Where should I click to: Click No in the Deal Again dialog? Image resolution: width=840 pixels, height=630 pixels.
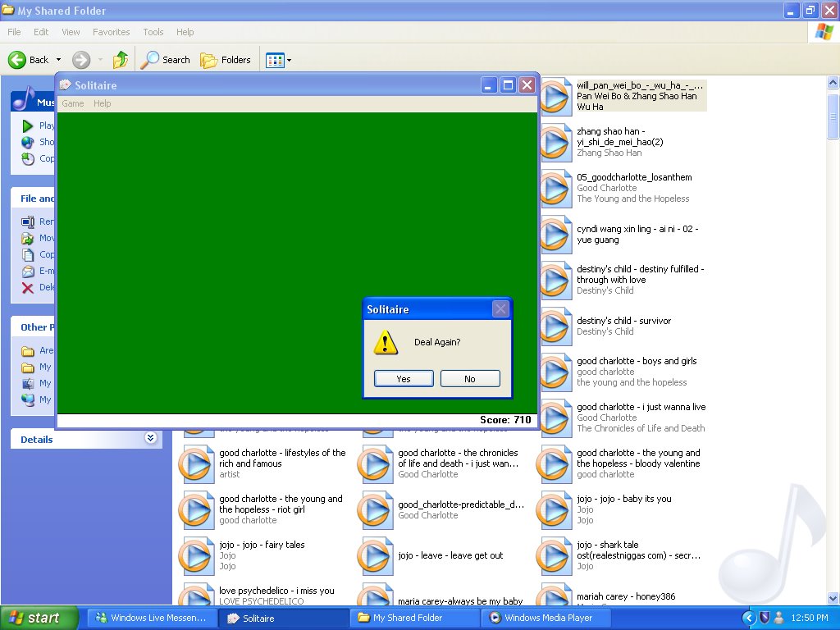click(x=470, y=379)
